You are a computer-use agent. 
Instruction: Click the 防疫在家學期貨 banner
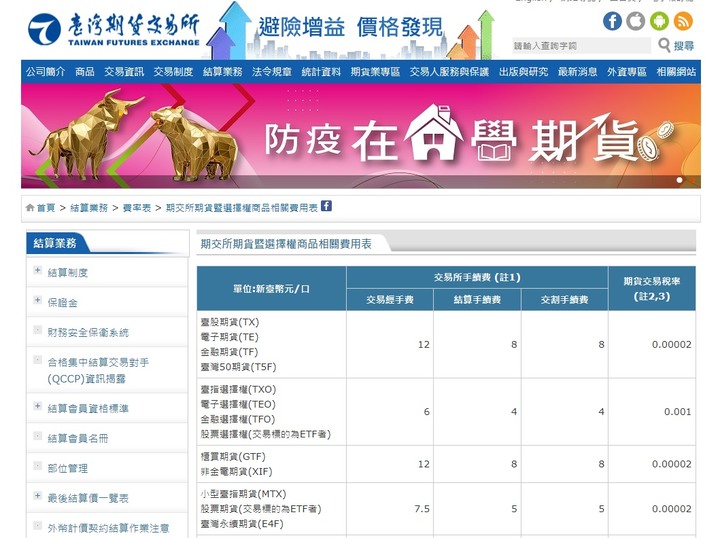click(x=361, y=136)
